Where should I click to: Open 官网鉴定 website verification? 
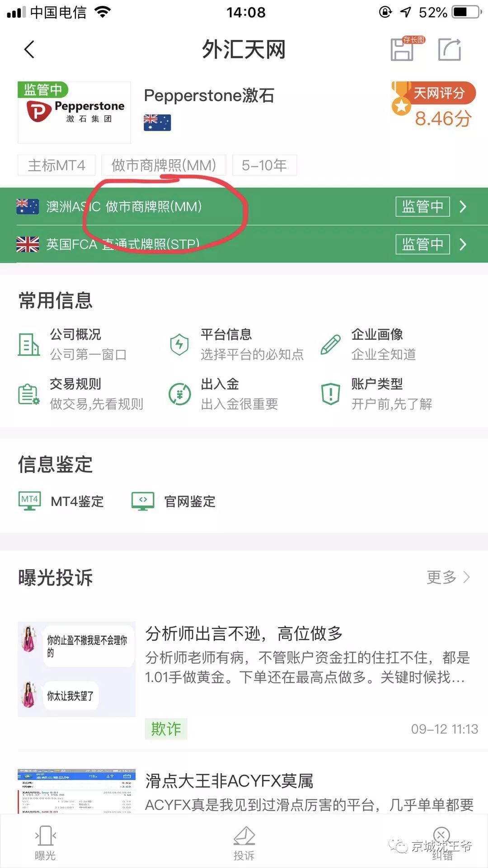coord(174,501)
